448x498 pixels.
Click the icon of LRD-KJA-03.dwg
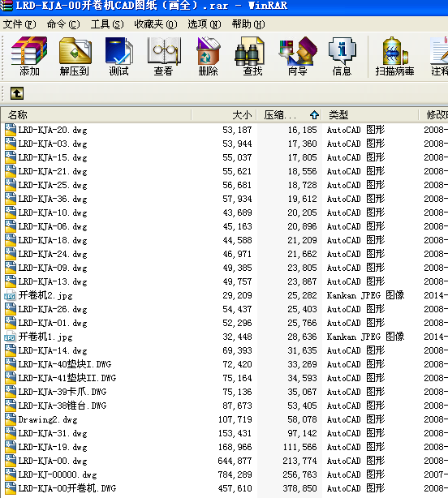click(11, 144)
